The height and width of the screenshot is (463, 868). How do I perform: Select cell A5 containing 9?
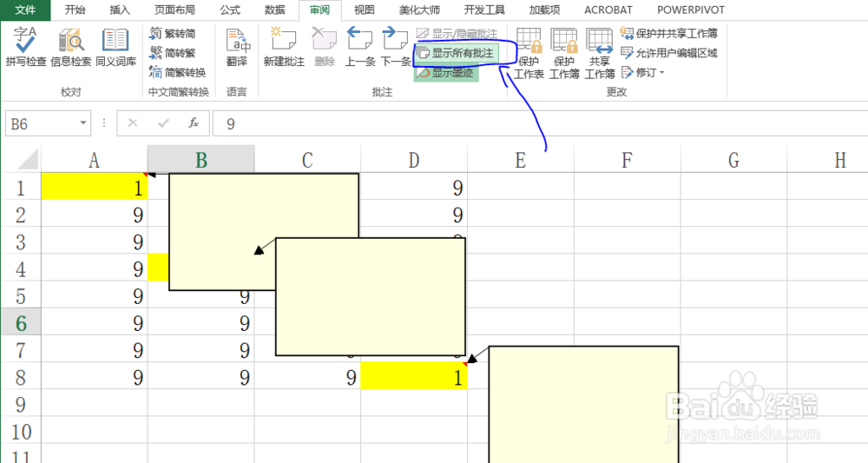point(94,295)
